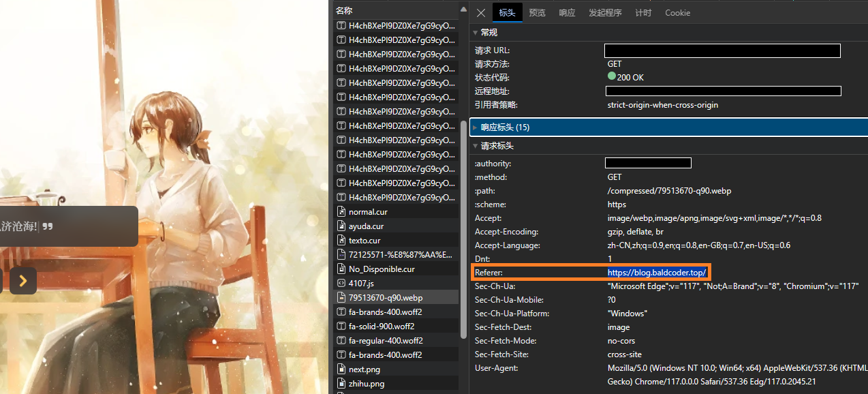Click the font icon of fa-regular-400.woff2
This screenshot has width=868, height=394.
pyautogui.click(x=342, y=341)
